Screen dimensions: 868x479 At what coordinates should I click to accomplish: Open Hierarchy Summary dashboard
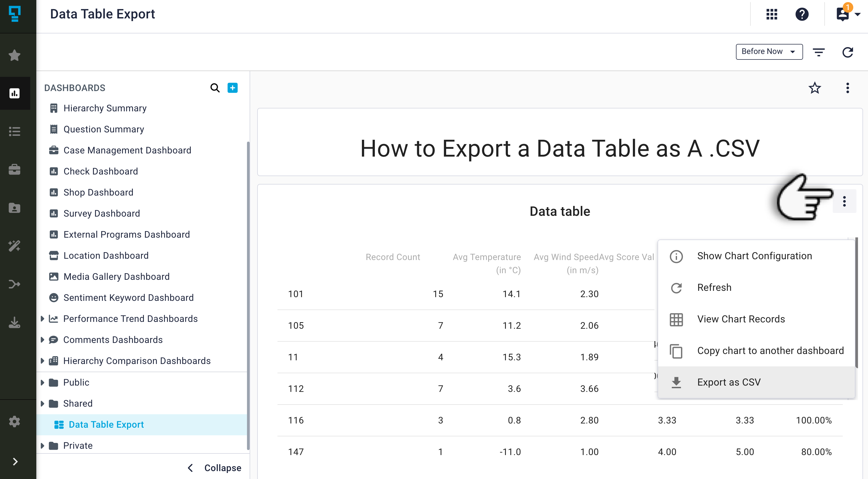105,108
